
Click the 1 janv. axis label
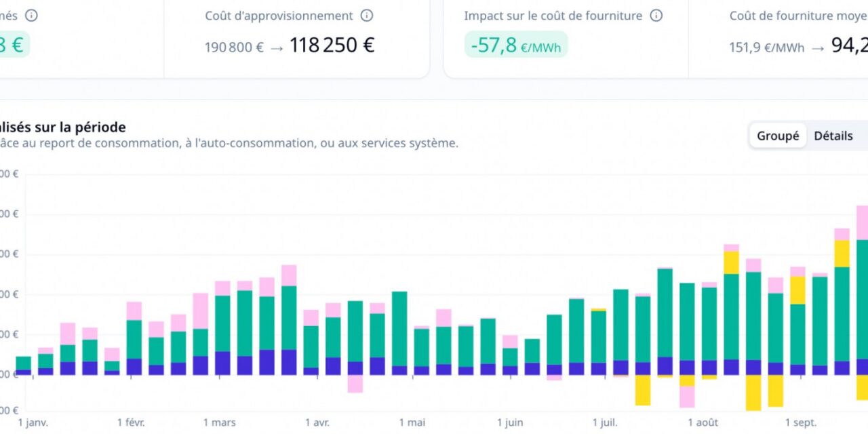[x=33, y=422]
